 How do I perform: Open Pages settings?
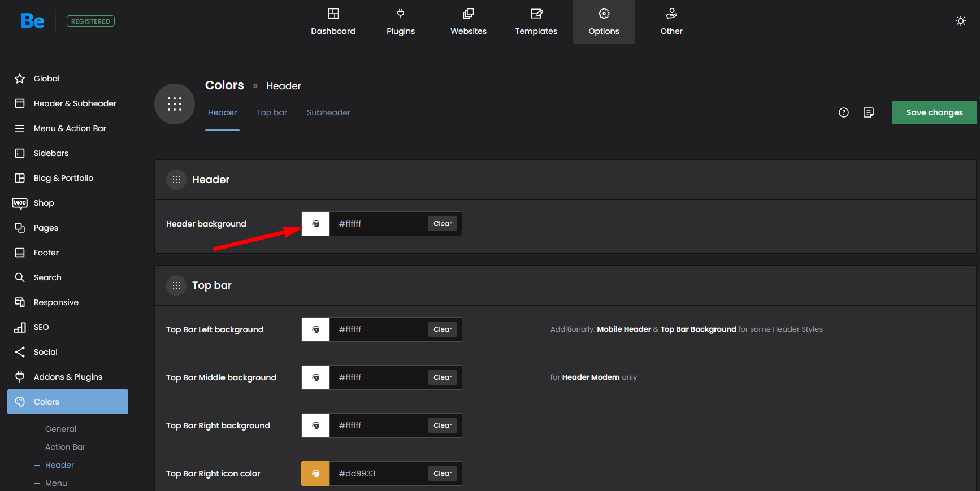[x=68, y=228]
